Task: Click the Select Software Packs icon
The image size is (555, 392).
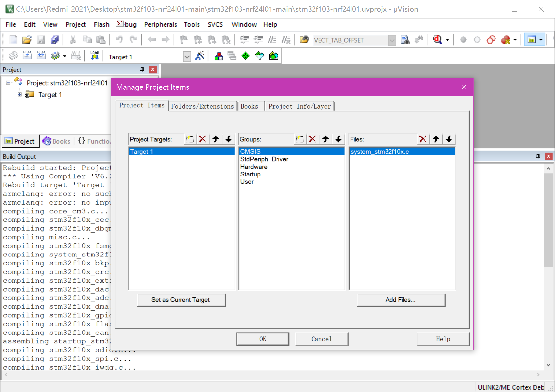Action: (x=260, y=56)
